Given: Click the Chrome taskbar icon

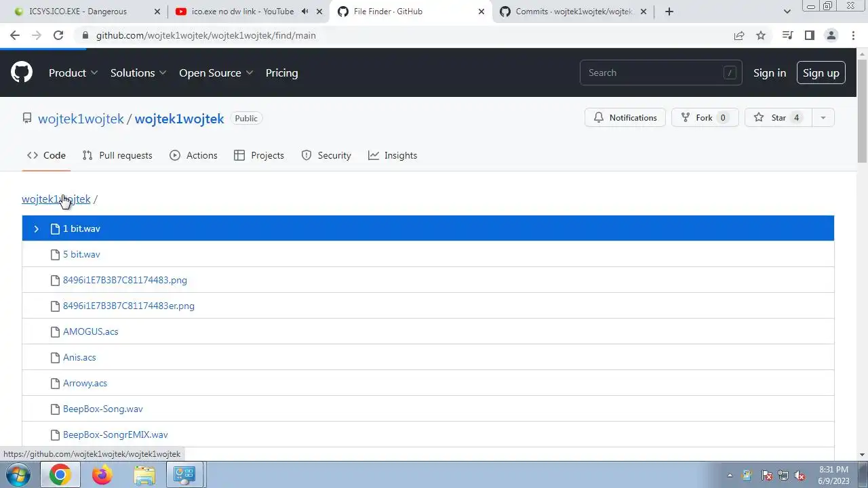Looking at the screenshot, I should tap(60, 474).
